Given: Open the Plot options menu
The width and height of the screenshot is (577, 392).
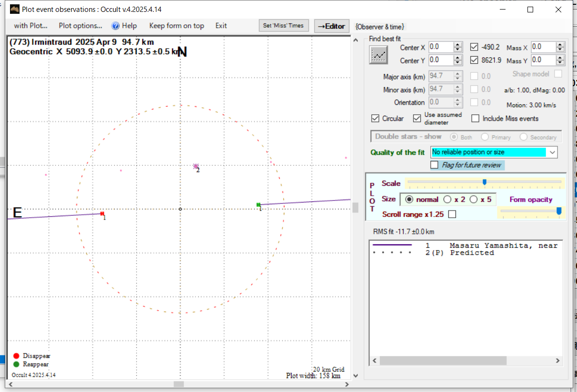Looking at the screenshot, I should click(81, 26).
